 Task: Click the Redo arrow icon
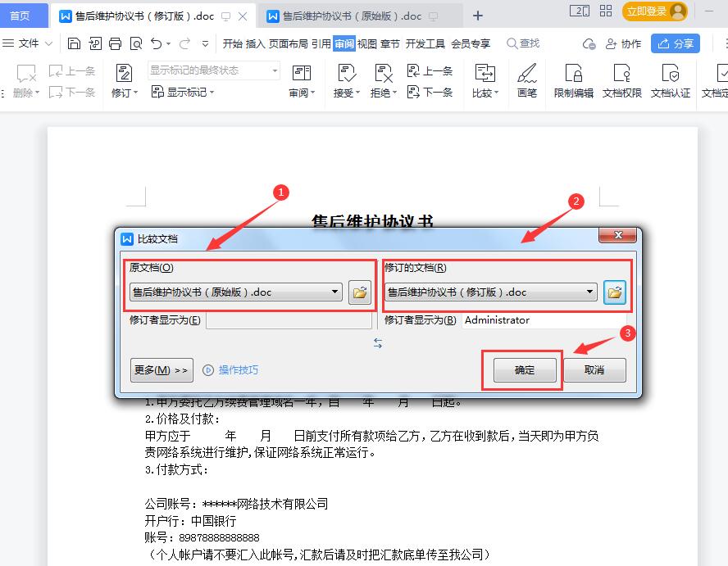point(184,43)
